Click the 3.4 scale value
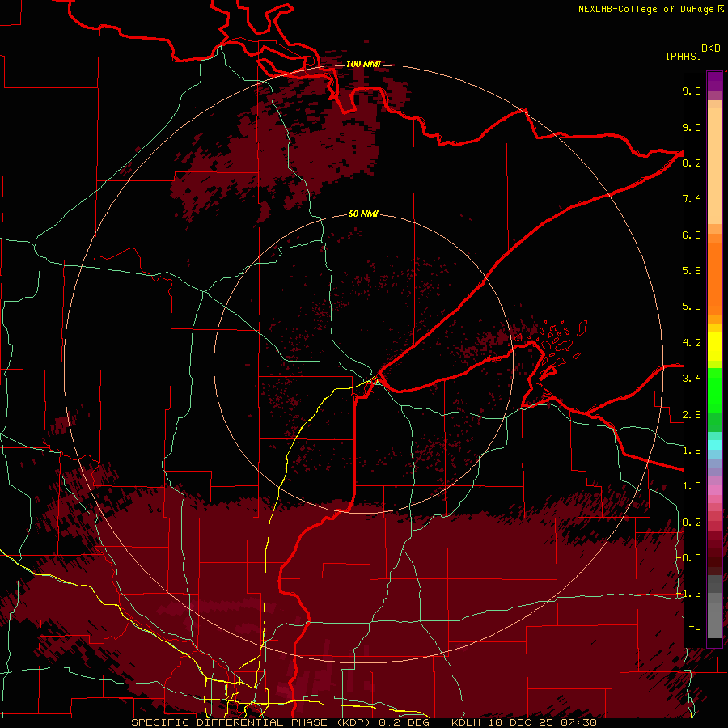Screen dimensions: 728x728 tap(692, 379)
